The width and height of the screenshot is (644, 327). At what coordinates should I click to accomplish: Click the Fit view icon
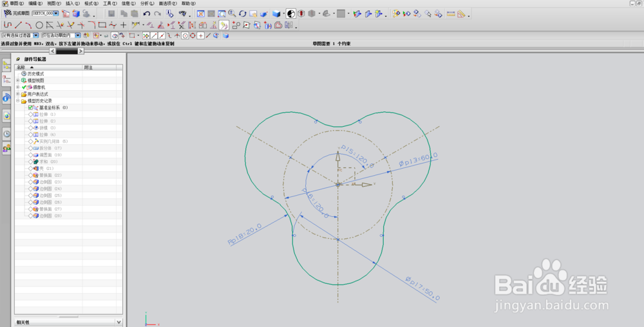point(200,14)
